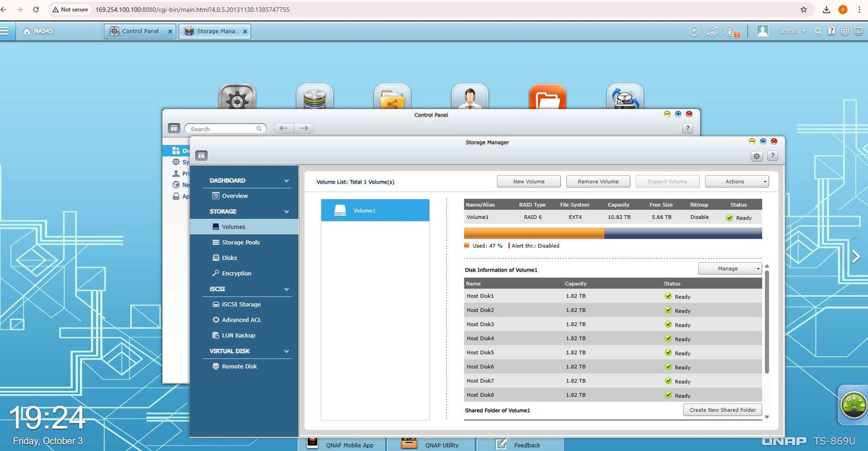868x451 pixels.
Task: Click Storage Manager help question mark
Action: click(x=772, y=156)
